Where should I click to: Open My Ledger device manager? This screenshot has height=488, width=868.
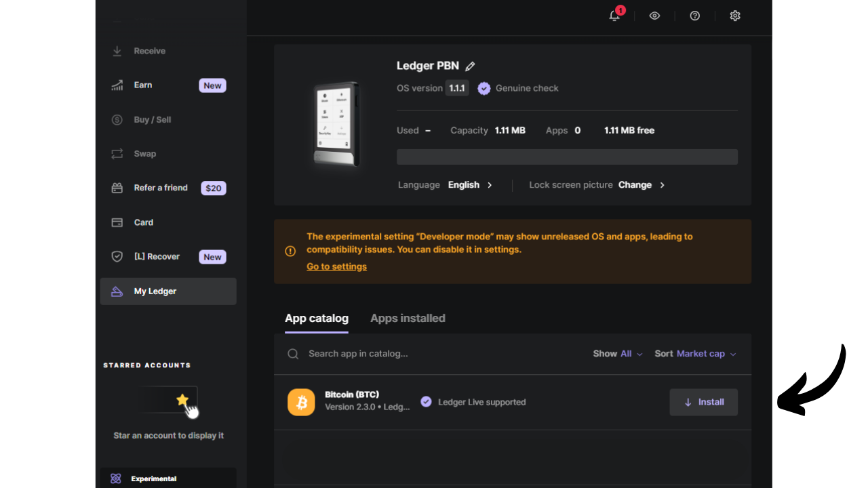pos(155,291)
